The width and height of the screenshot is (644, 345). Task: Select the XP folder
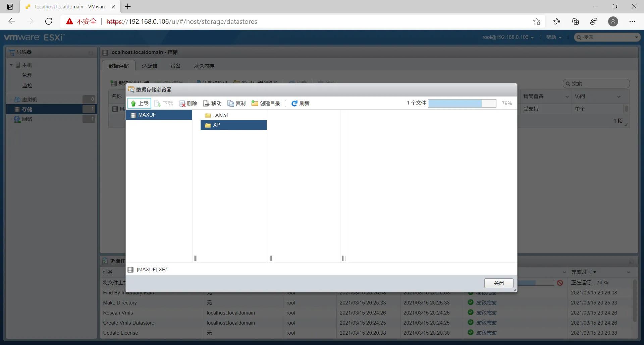[x=216, y=125]
